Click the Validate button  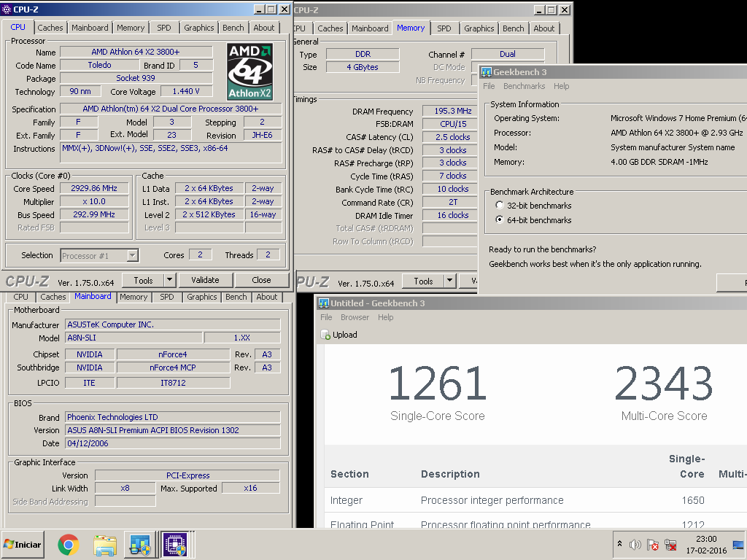(x=205, y=280)
